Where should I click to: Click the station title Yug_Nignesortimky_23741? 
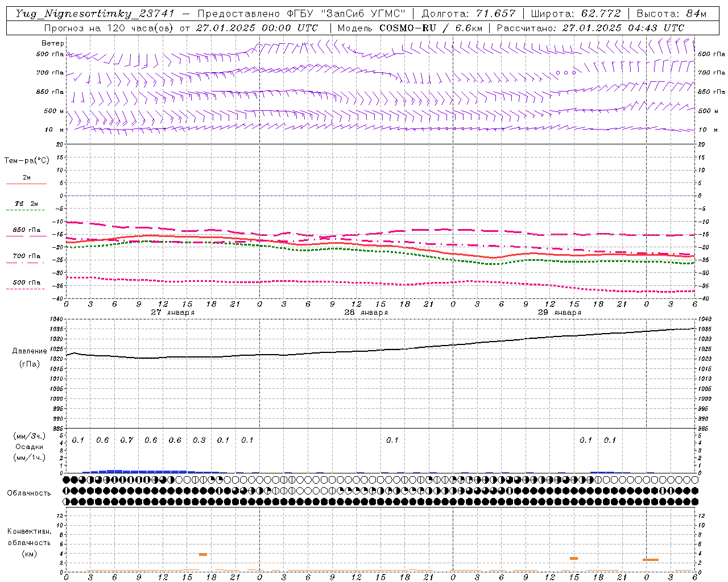[94, 14]
